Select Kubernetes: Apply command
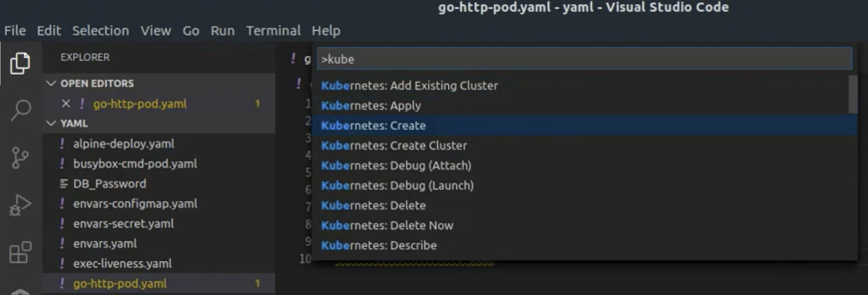Screen dimensions: 868x295 tap(580, 105)
